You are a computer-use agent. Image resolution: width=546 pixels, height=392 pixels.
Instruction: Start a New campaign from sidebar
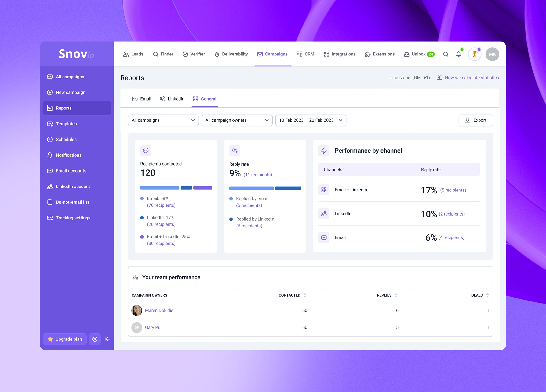coord(77,92)
